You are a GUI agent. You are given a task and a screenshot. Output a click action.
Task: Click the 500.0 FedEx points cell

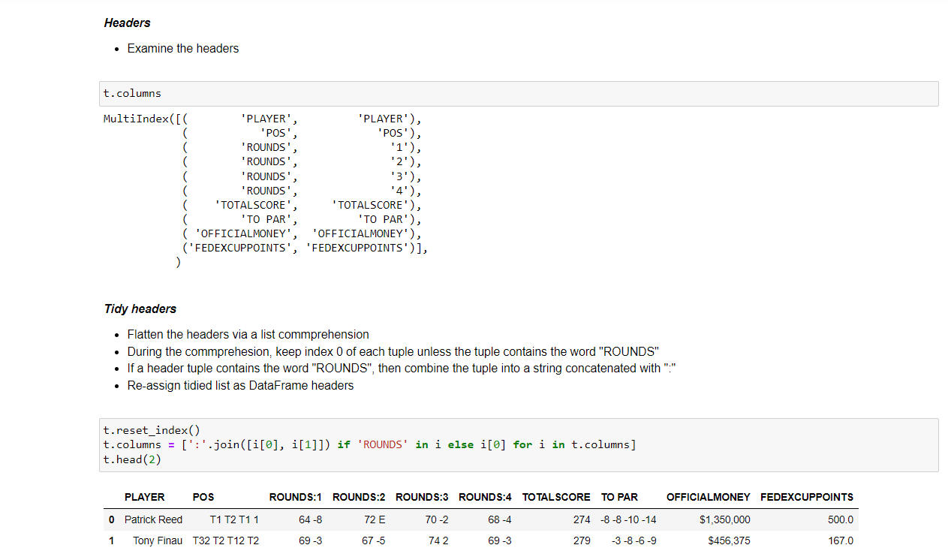pos(841,519)
